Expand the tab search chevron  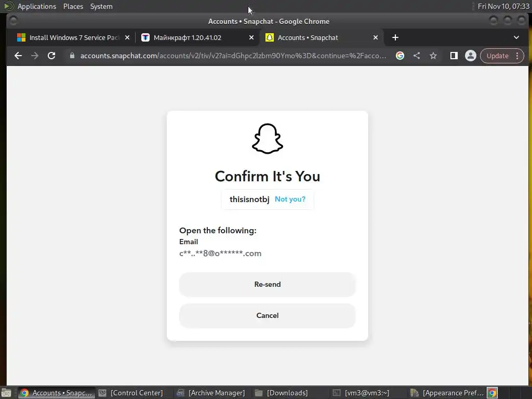(516, 37)
